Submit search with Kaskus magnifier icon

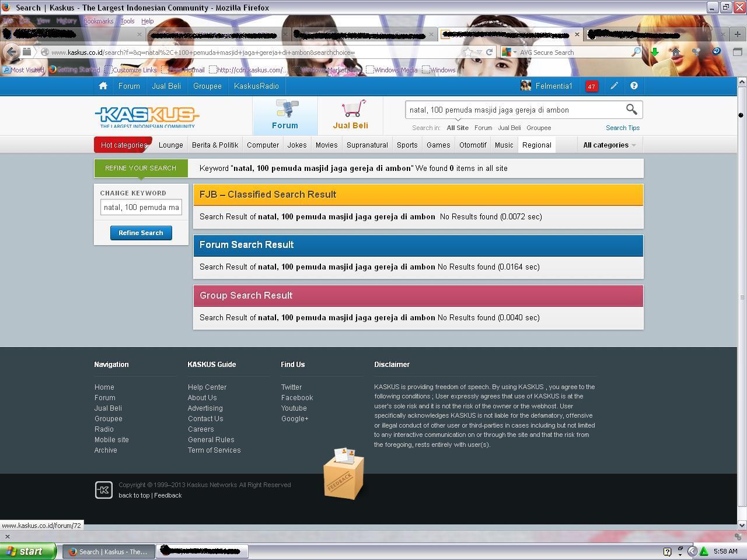point(631,110)
